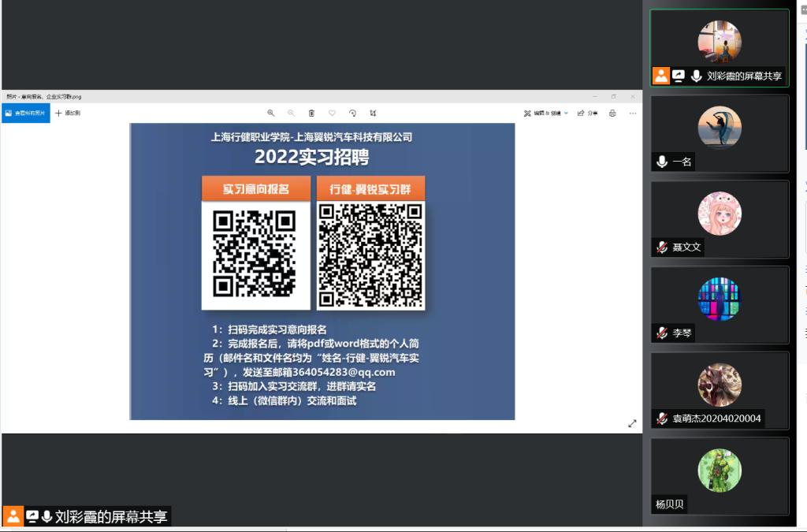The image size is (807, 532).
Task: Click the zoom out magnifier icon
Action: coord(292,113)
